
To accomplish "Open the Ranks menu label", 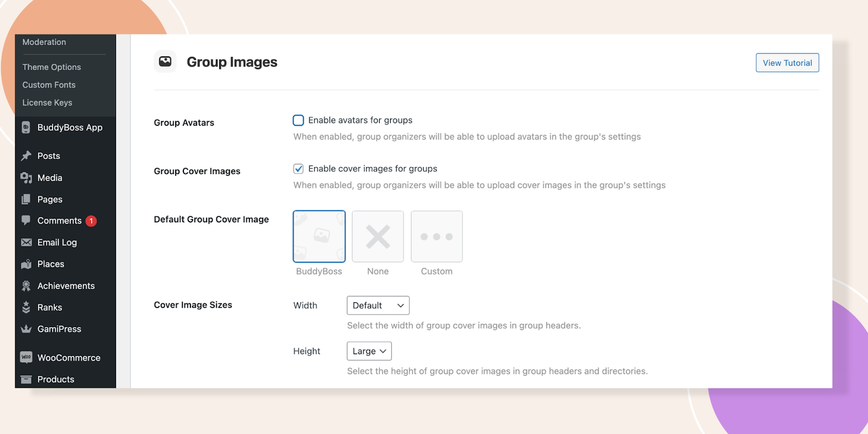I will click(x=50, y=307).
